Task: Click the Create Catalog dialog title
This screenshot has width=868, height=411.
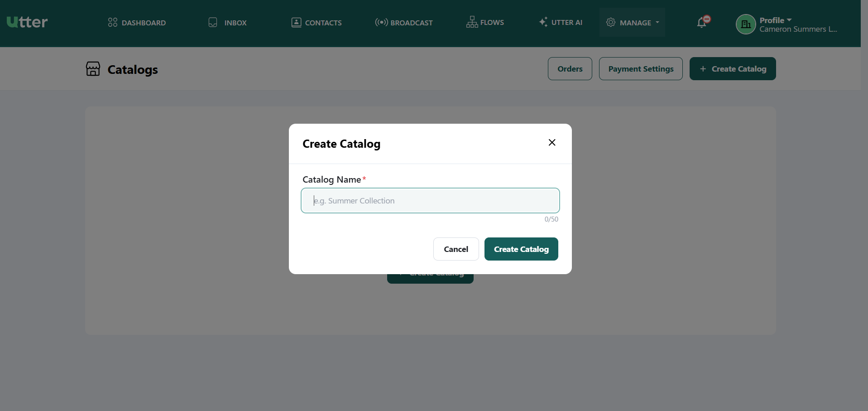Action: point(341,144)
